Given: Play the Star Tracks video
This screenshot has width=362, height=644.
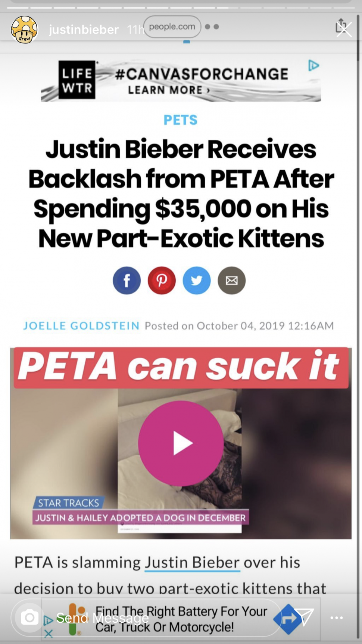Looking at the screenshot, I should pyautogui.click(x=181, y=443).
